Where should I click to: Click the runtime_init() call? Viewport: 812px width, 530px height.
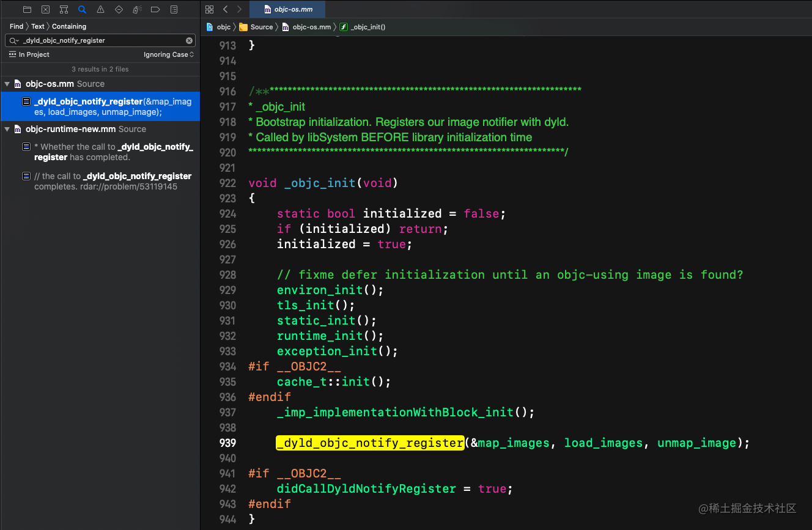(330, 336)
